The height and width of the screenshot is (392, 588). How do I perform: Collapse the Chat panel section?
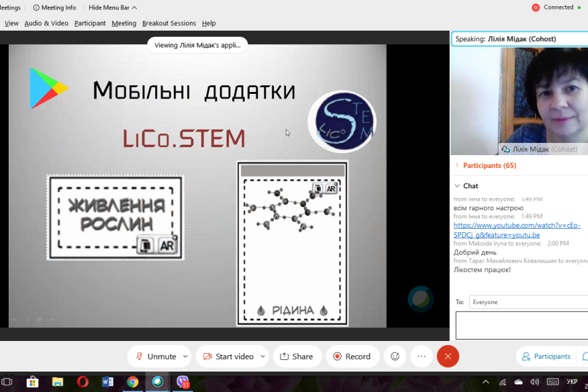click(456, 186)
